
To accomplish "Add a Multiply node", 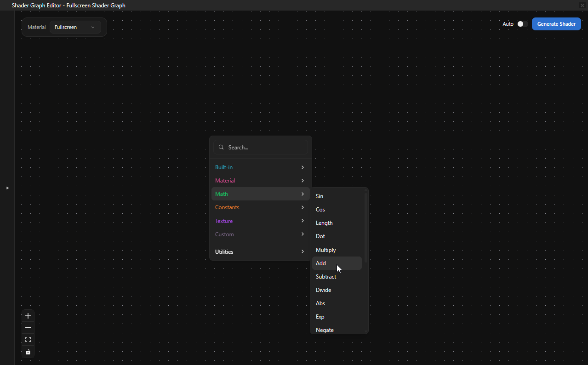I will [337, 250].
